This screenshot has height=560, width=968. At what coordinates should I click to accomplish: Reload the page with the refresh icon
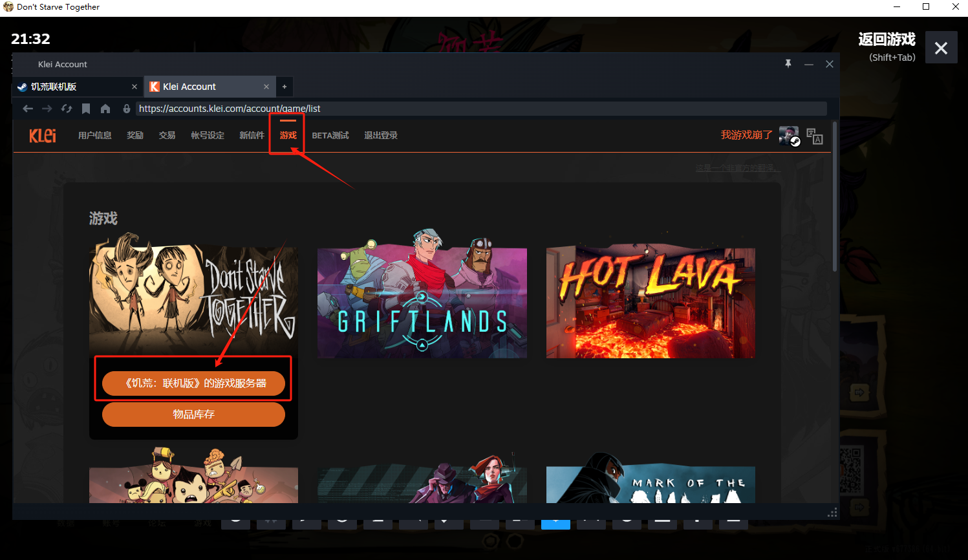point(67,109)
